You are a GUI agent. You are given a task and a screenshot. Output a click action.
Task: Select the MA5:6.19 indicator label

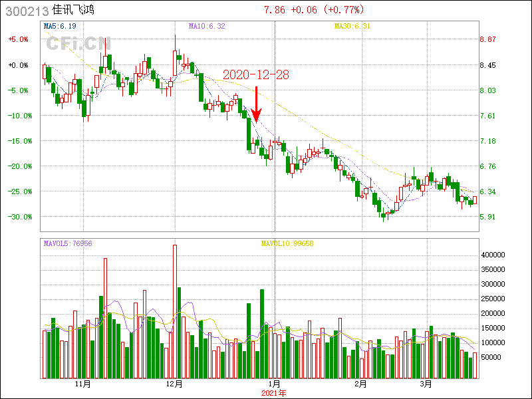click(x=60, y=26)
